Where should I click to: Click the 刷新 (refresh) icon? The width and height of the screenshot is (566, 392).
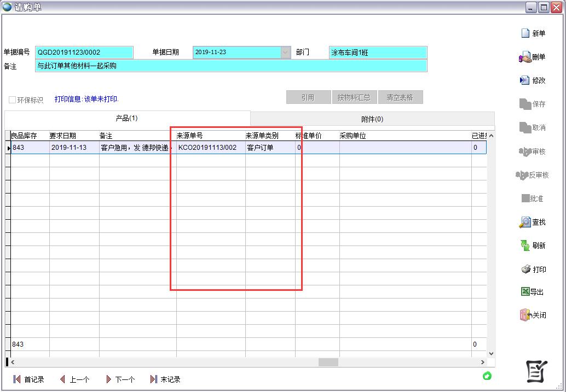click(525, 245)
